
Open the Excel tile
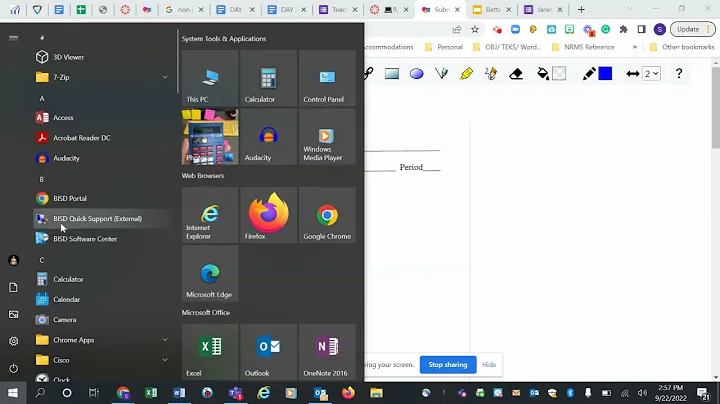pyautogui.click(x=210, y=352)
